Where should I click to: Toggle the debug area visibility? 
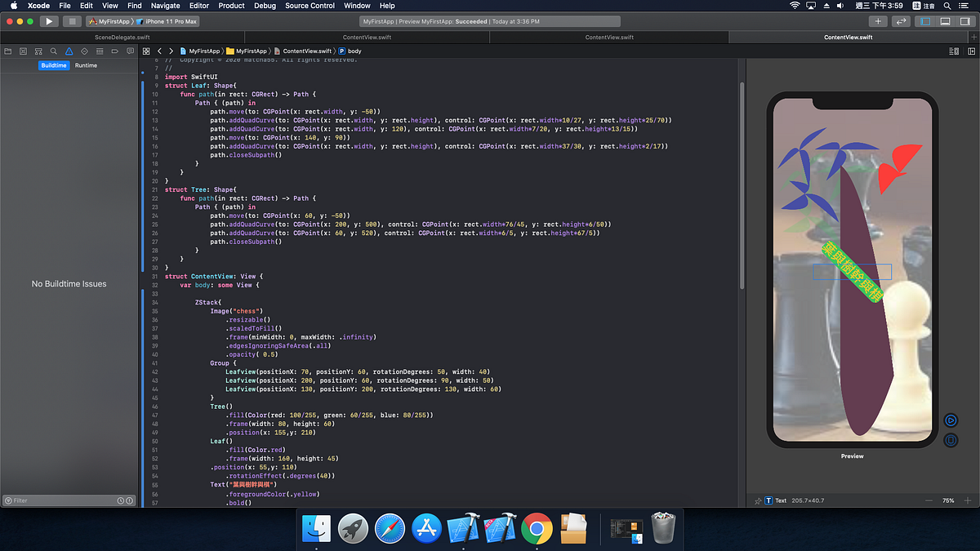pos(945,21)
